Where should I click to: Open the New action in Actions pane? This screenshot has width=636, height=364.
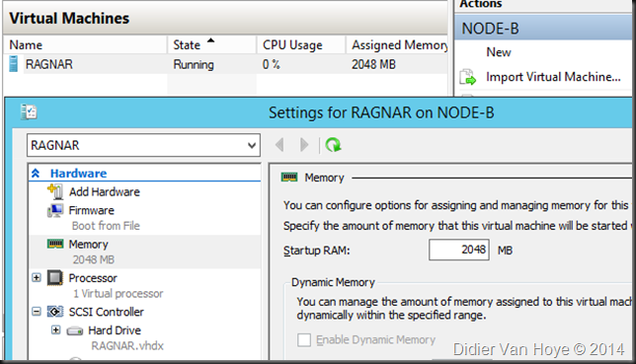click(x=499, y=52)
